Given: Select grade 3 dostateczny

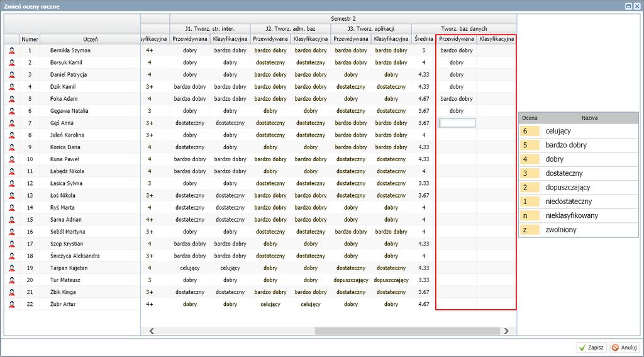Looking at the screenshot, I should pyautogui.click(x=579, y=174).
